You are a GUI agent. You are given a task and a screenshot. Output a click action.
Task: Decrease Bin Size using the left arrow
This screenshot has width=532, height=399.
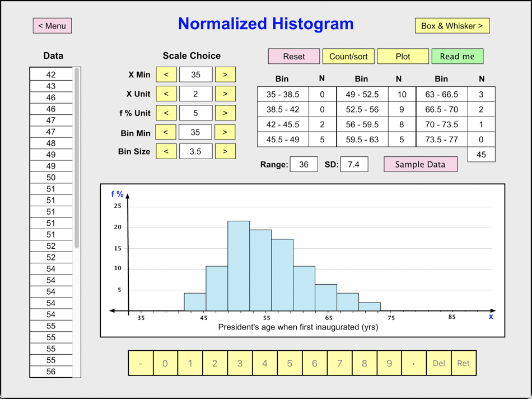166,151
